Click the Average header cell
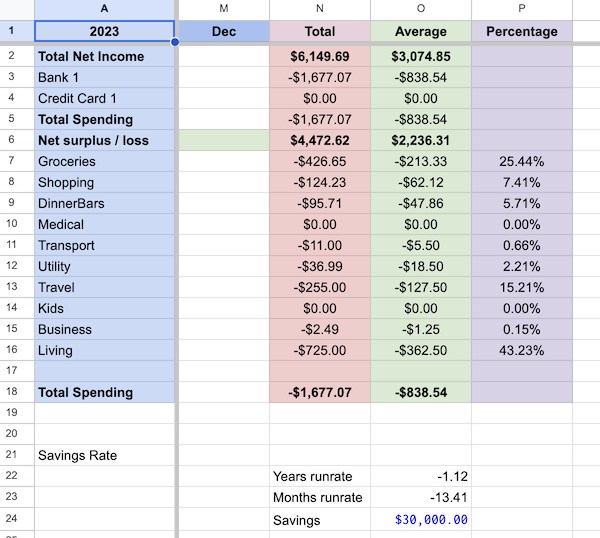This screenshot has width=600, height=538. click(421, 31)
